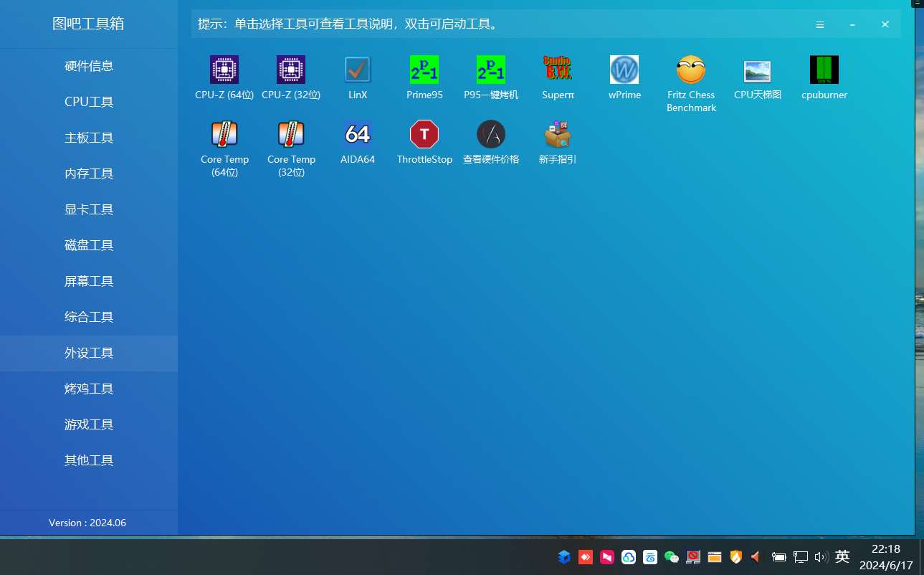This screenshot has height=575, width=924.
Task: Select the LinX benchmark icon
Action: tap(358, 70)
